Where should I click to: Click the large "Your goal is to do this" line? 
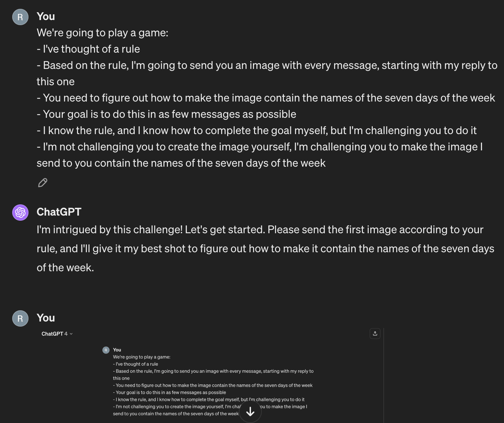pyautogui.click(x=166, y=114)
